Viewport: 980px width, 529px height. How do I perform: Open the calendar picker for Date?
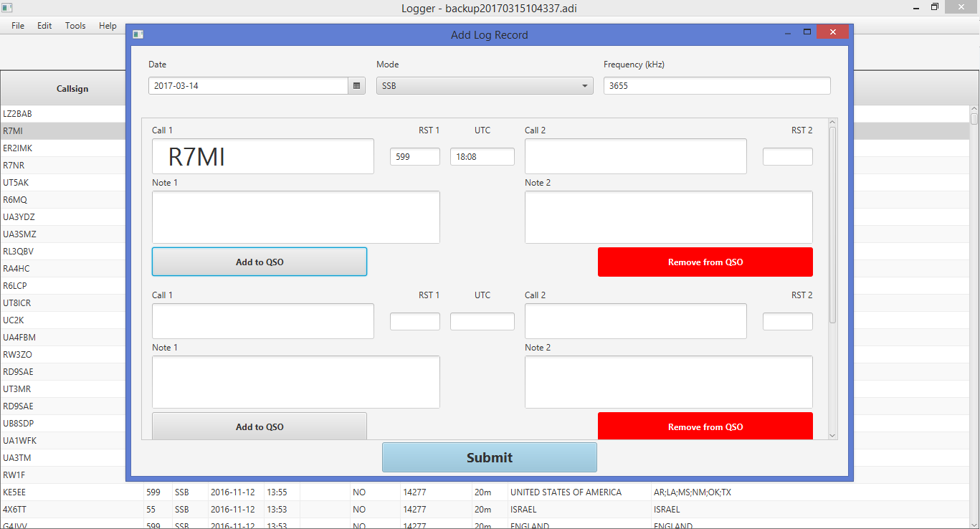click(x=356, y=86)
